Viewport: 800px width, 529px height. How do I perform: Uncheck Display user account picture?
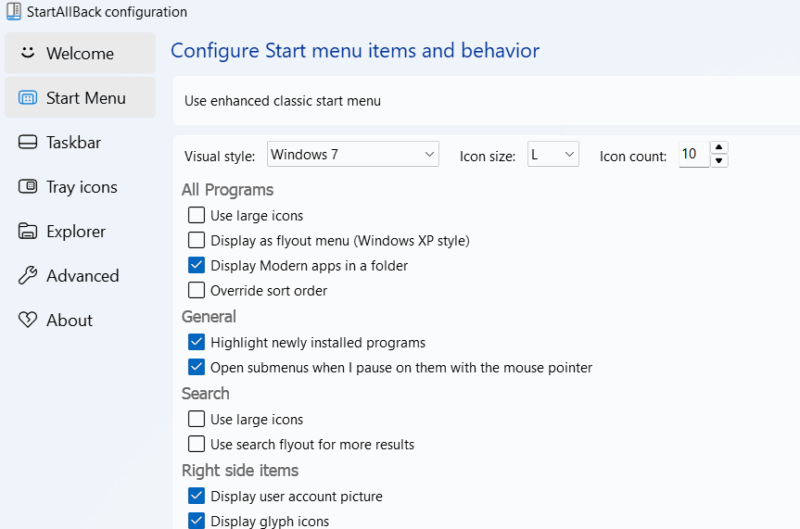[196, 496]
